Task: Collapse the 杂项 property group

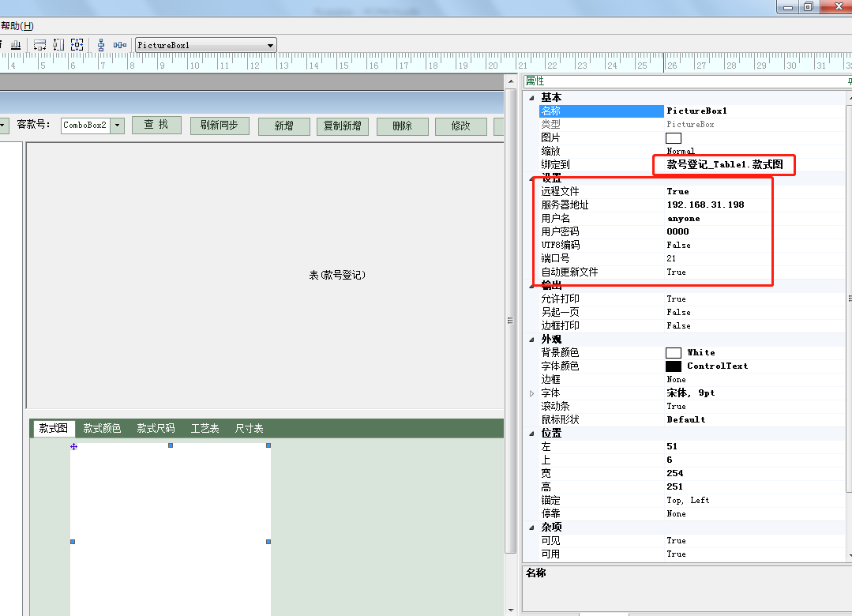Action: 531,528
